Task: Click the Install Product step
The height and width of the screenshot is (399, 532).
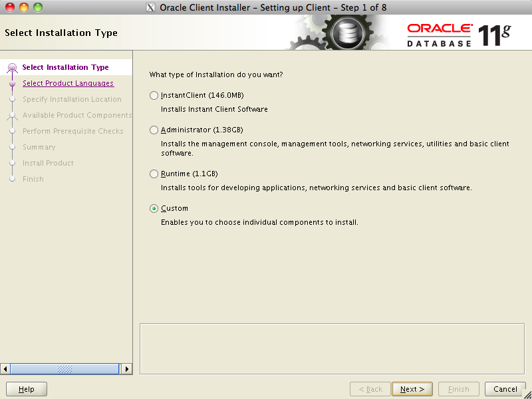Action: point(48,163)
